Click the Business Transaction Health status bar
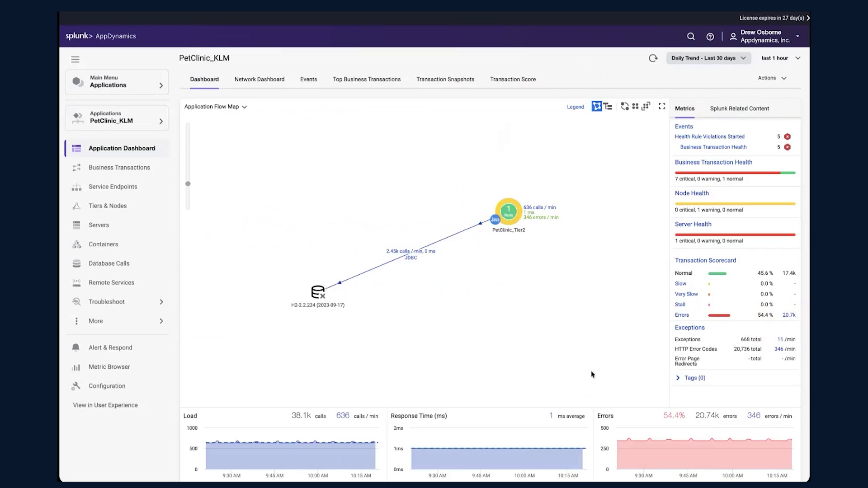 click(735, 173)
